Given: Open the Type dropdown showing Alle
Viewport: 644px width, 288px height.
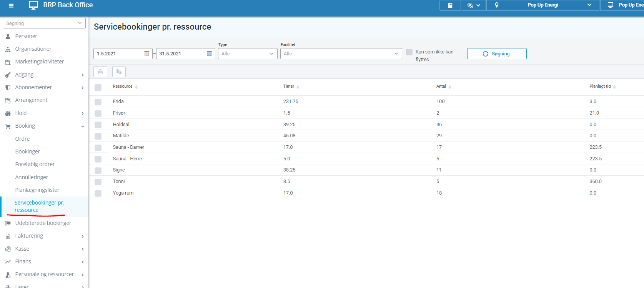Looking at the screenshot, I should pyautogui.click(x=248, y=53).
